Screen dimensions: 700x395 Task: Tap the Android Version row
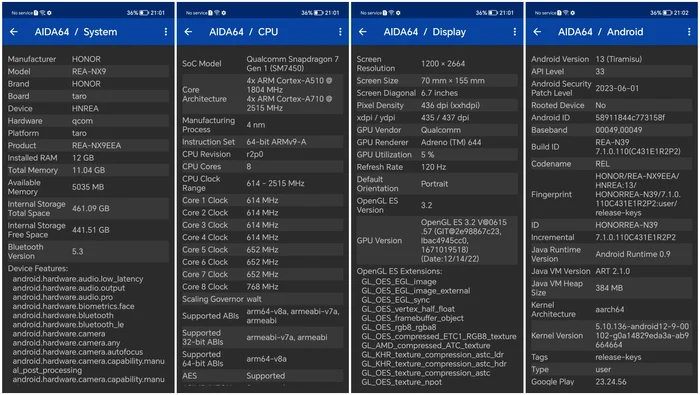[611, 59]
